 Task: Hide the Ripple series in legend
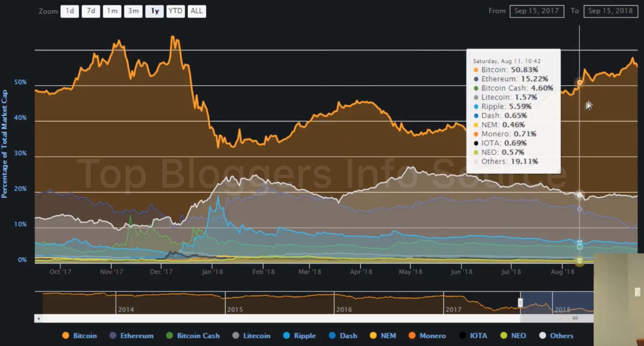pos(286,335)
